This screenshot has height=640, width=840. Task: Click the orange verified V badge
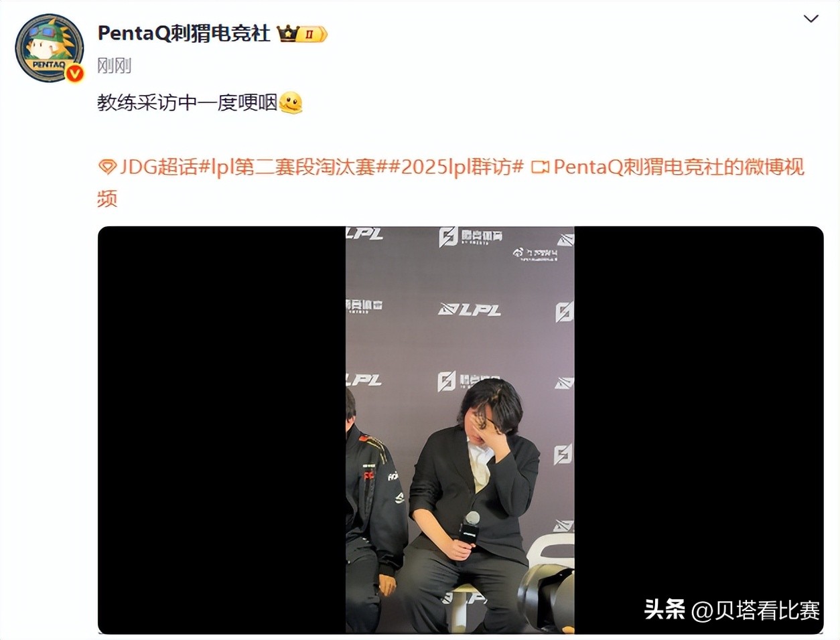pyautogui.click(x=74, y=73)
